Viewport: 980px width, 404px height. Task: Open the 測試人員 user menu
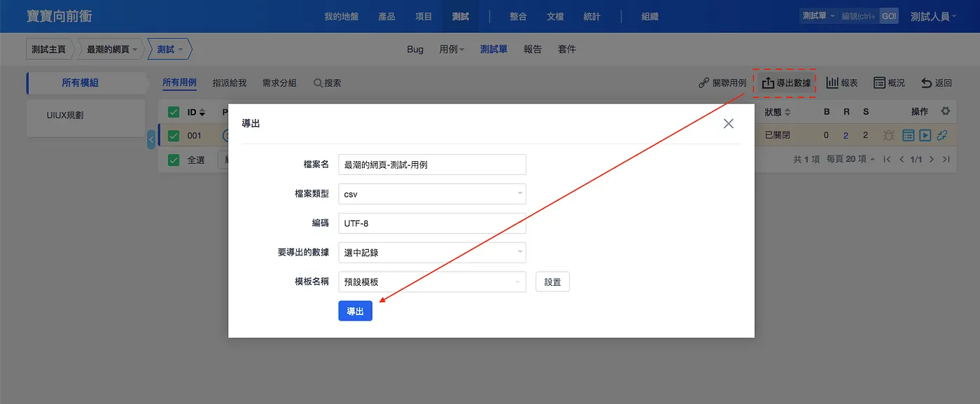[934, 16]
